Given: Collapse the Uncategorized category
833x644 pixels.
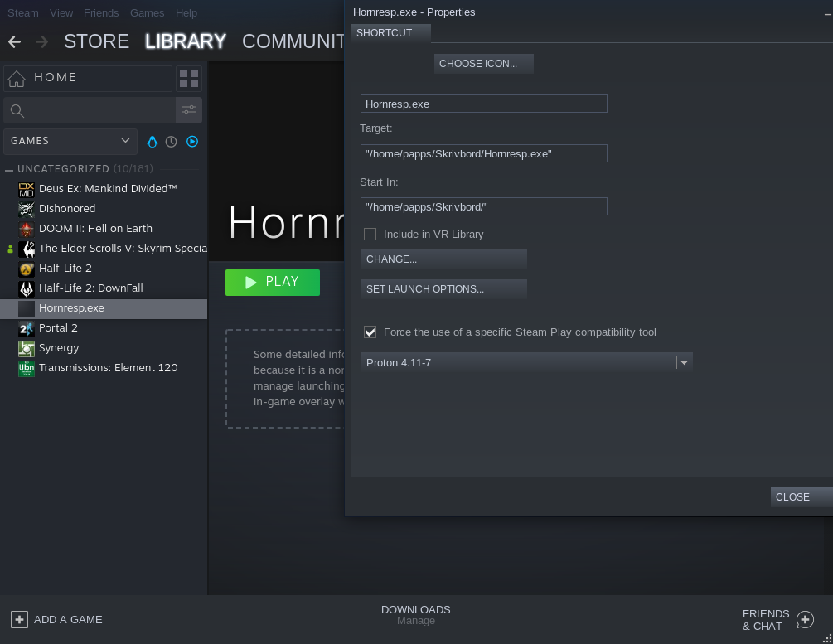Looking at the screenshot, I should pos(9,170).
